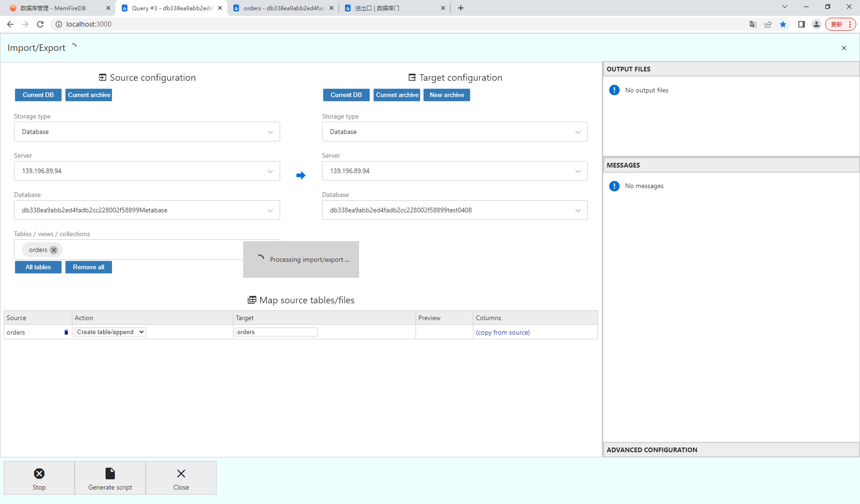Close the orders browser tab
Screen dimensions: 860x504
pyautogui.click(x=331, y=8)
